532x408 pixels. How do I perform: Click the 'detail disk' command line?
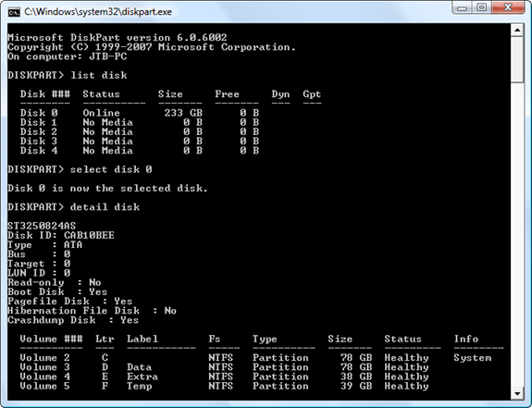[x=74, y=207]
